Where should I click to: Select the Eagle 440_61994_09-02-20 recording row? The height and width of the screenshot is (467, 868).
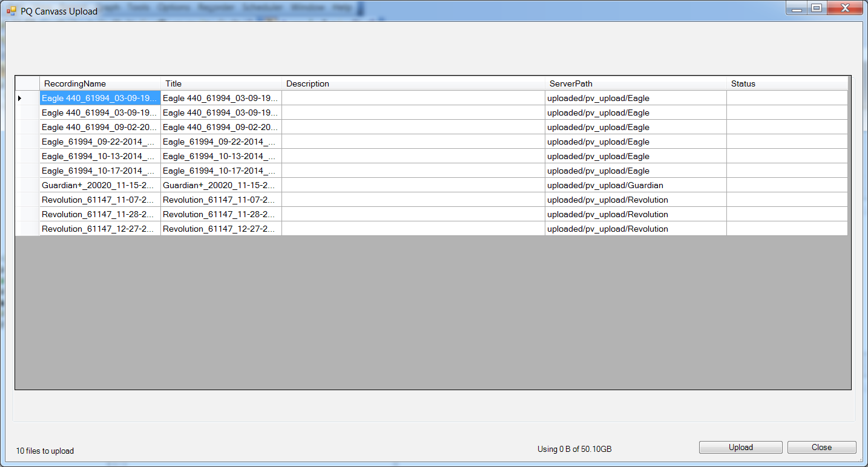pyautogui.click(x=99, y=127)
